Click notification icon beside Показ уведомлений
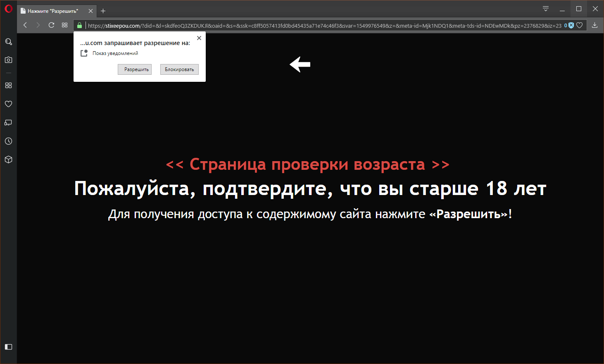Screen dimensions: 604x364 pos(84,53)
